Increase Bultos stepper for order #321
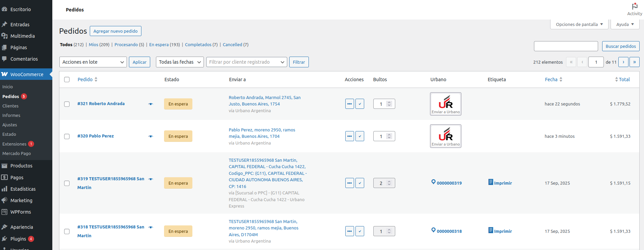The width and height of the screenshot is (644, 250). (x=389, y=102)
